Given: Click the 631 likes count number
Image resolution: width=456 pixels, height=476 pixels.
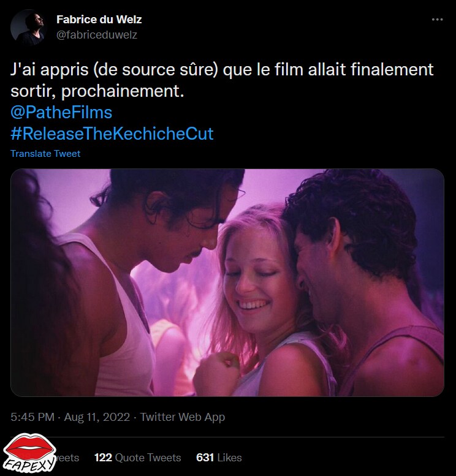Looking at the screenshot, I should point(205,458).
